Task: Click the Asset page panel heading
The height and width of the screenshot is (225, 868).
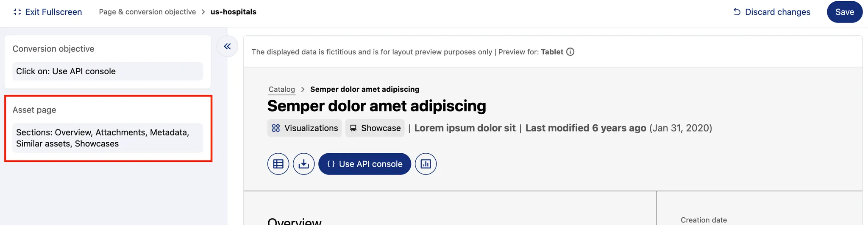Action: tap(34, 110)
